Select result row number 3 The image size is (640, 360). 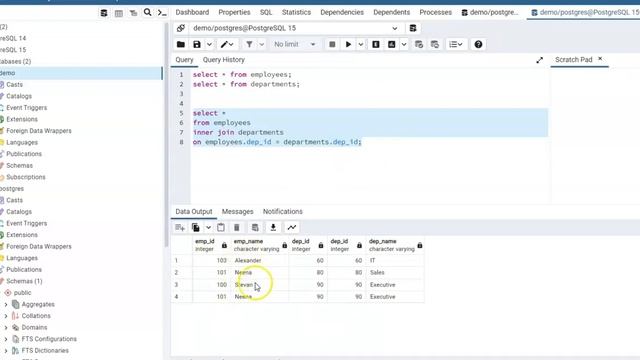click(x=181, y=284)
